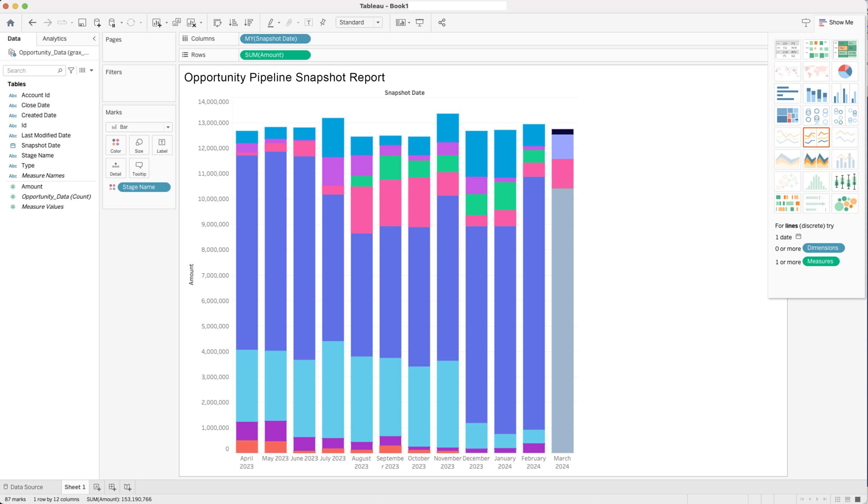This screenshot has height=504, width=868.
Task: Open the Data Source tab at bottom
Action: pos(26,487)
